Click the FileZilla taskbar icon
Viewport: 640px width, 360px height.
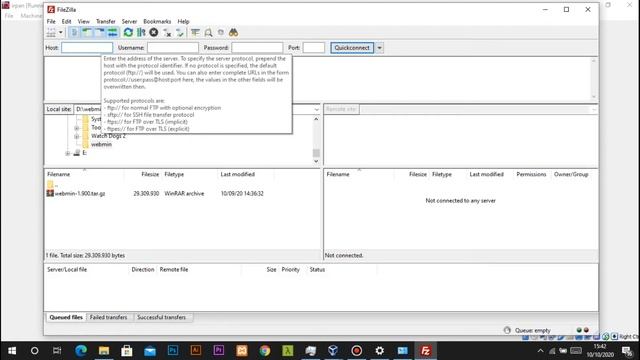(x=425, y=351)
